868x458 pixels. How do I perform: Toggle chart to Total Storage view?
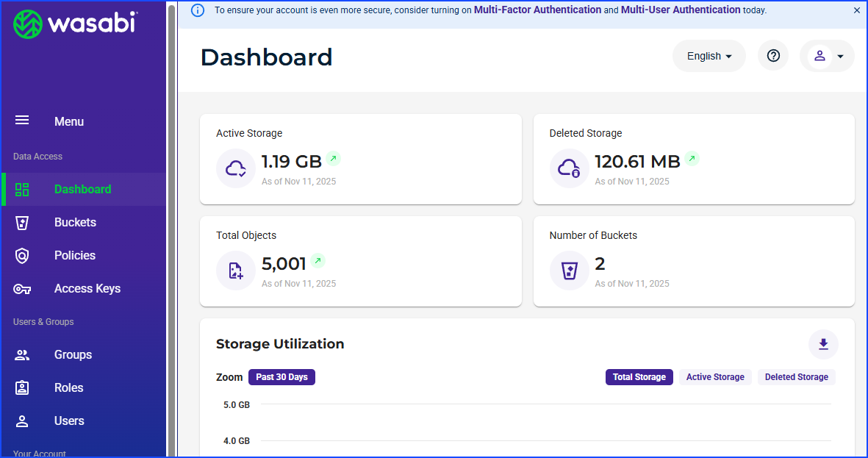click(639, 377)
